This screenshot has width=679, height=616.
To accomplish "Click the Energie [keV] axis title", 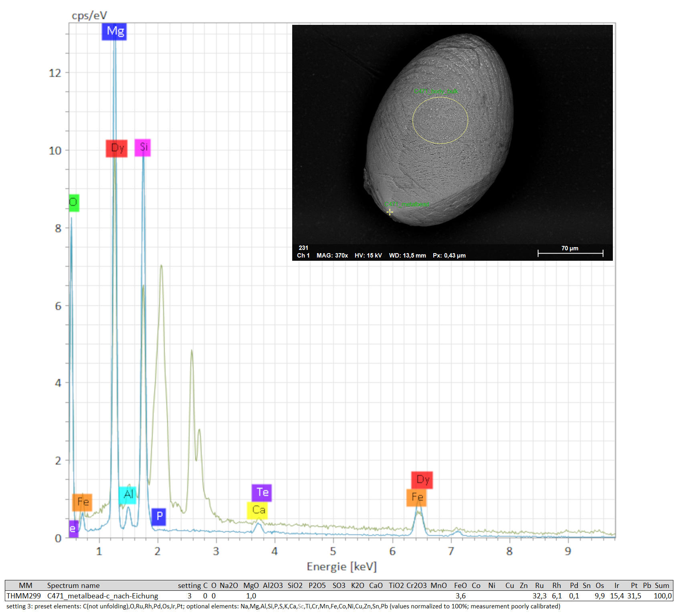I will pyautogui.click(x=342, y=566).
